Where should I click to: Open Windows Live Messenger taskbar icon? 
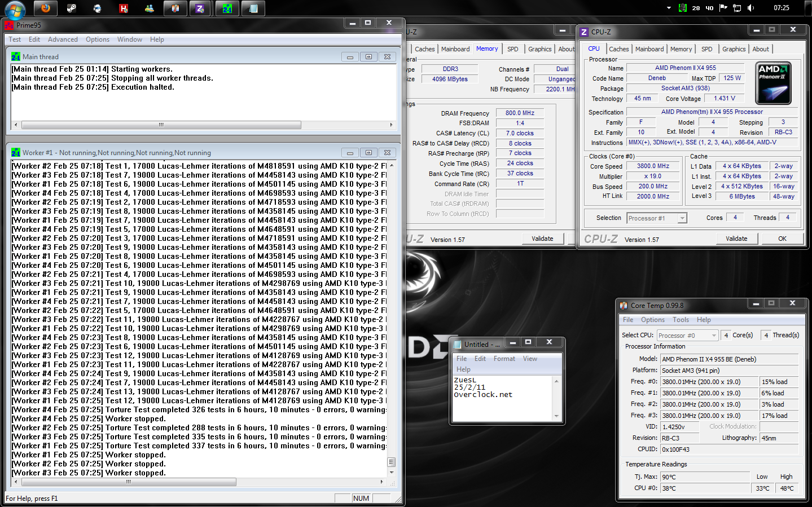click(x=150, y=8)
